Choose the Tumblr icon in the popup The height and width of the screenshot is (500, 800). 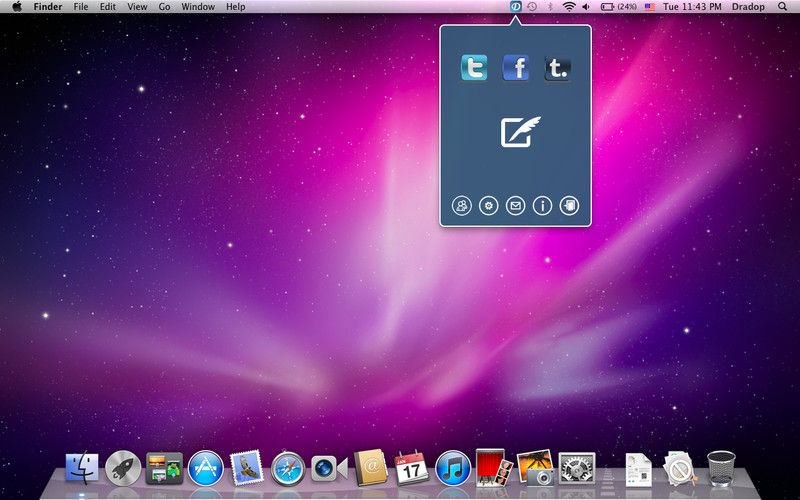click(x=557, y=68)
